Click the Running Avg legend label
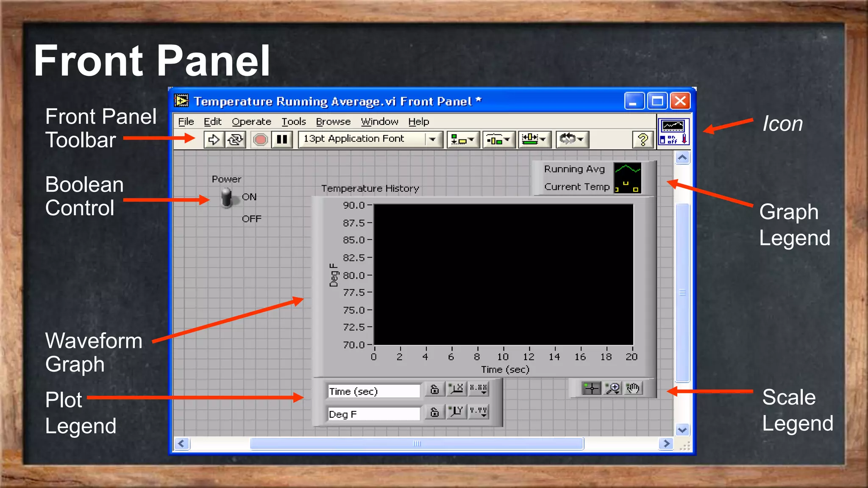This screenshot has width=868, height=488. [574, 169]
